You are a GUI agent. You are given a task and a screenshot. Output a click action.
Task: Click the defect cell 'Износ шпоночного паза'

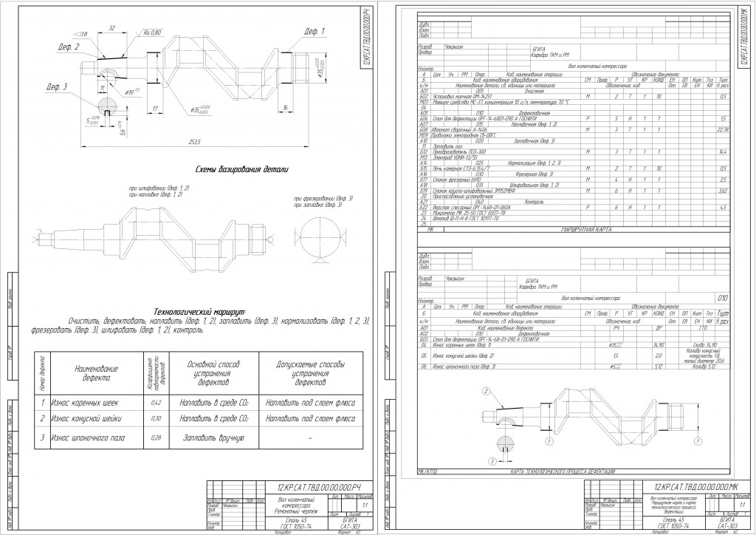coord(89,438)
